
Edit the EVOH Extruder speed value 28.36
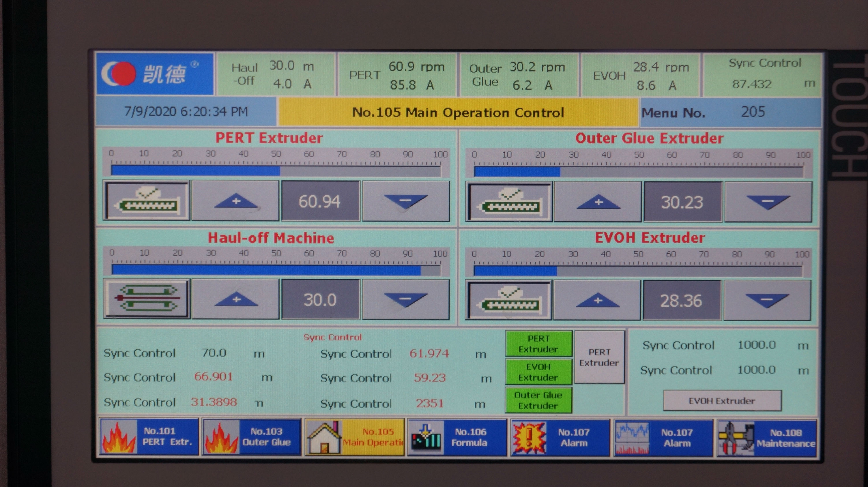pyautogui.click(x=682, y=300)
